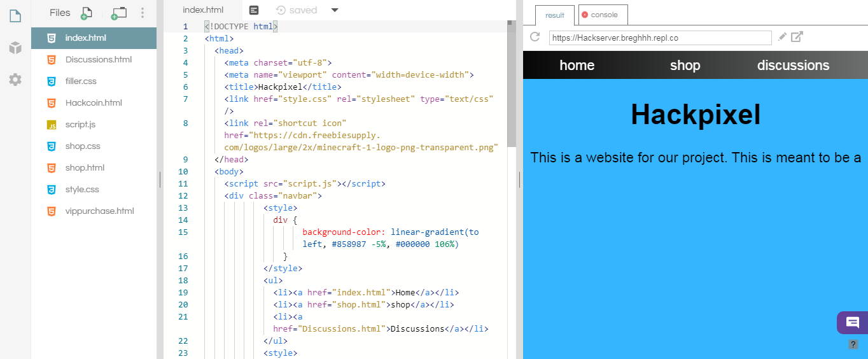Click the discussions link in preview navbar
The image size is (868, 359).
tap(793, 66)
